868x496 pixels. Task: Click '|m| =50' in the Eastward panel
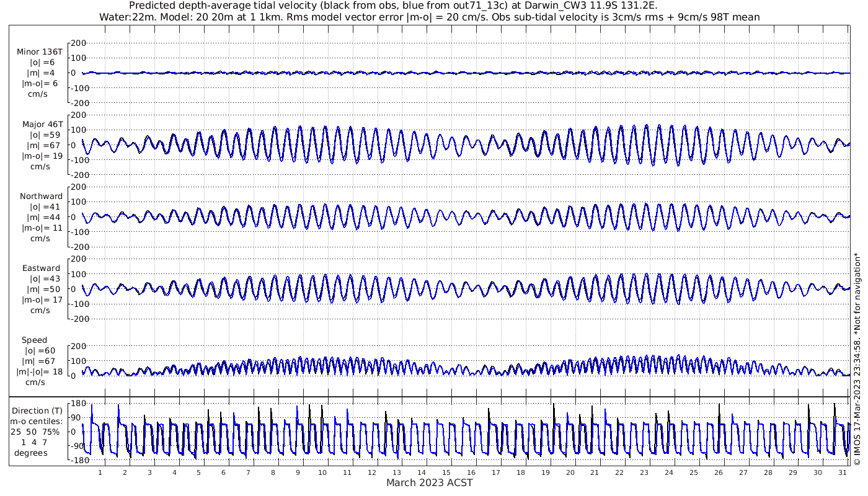(42, 290)
